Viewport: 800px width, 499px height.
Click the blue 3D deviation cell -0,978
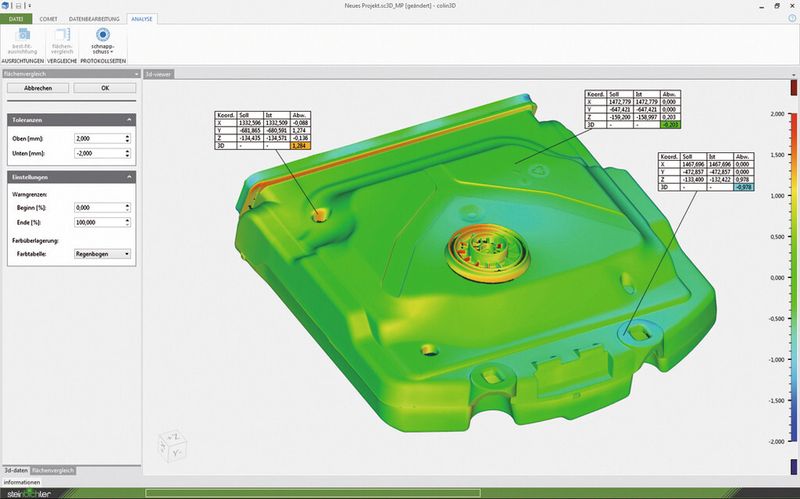744,187
